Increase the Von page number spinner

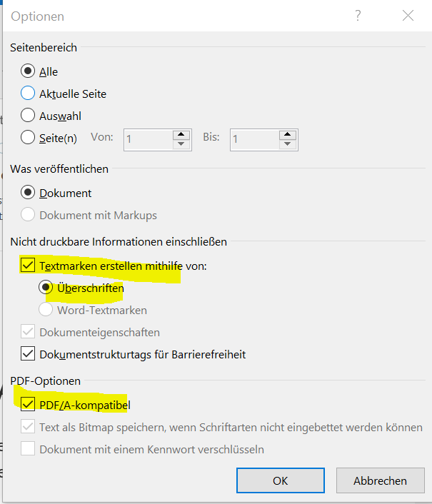coord(182,133)
